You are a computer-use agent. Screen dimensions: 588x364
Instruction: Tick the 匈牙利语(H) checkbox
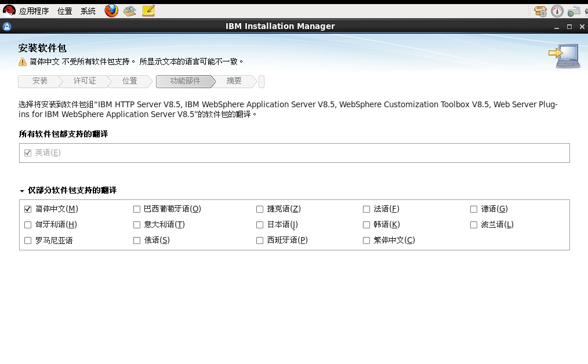click(28, 225)
